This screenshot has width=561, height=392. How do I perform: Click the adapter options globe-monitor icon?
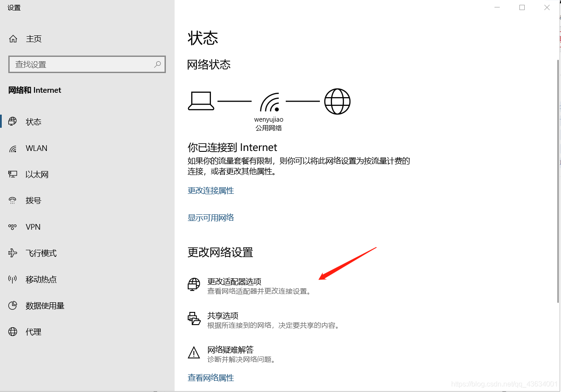(x=194, y=285)
